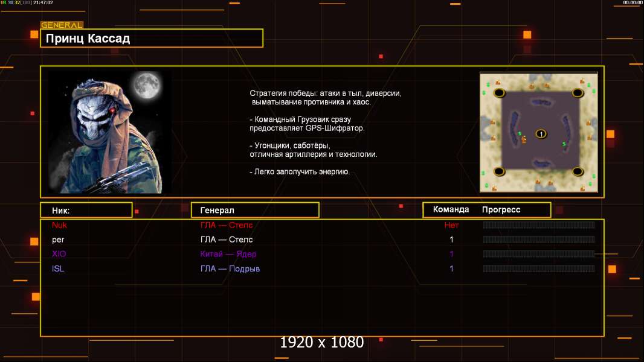Screen dimensions: 644x362
Task: Click per's loading progress bar
Action: 539,240
